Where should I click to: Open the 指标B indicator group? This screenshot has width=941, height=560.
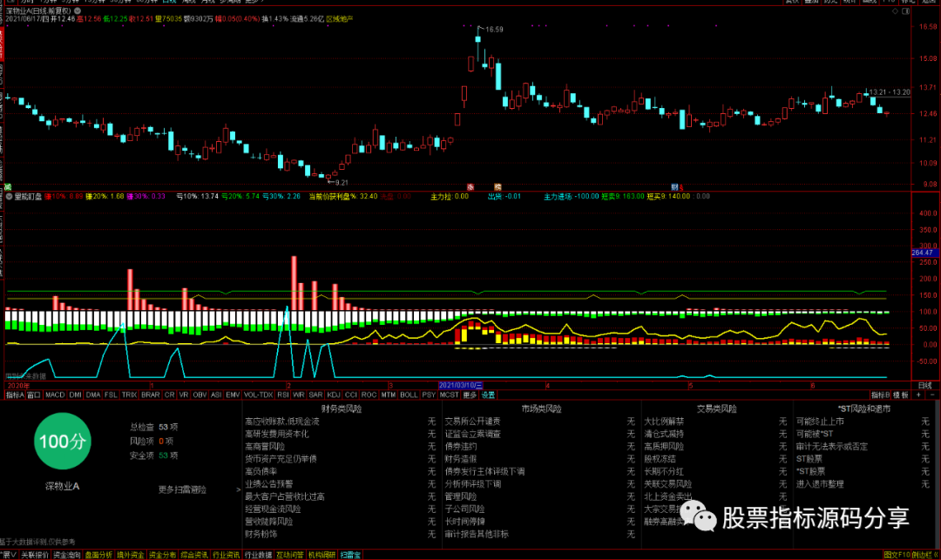tap(880, 395)
